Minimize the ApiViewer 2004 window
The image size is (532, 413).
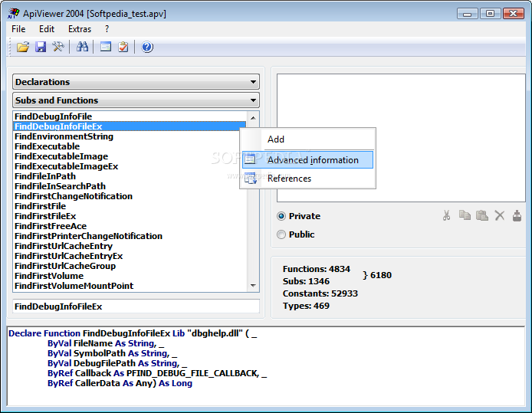coord(467,14)
